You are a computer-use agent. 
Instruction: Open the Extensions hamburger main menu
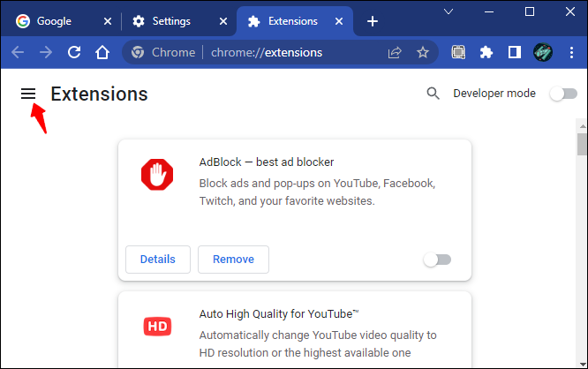[28, 94]
